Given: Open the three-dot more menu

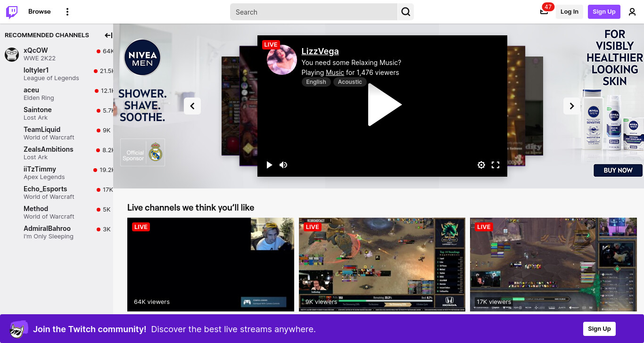Looking at the screenshot, I should [67, 12].
